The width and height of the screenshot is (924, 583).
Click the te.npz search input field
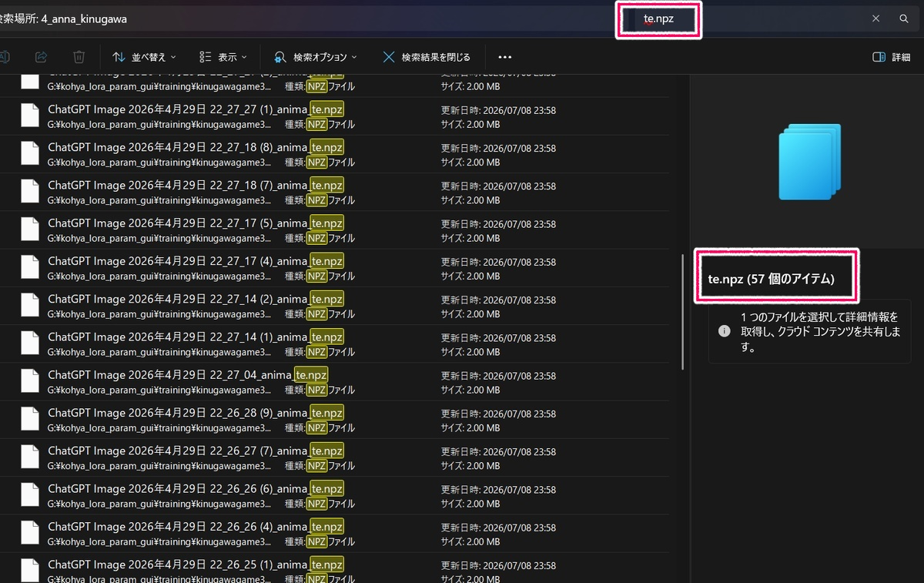pos(745,18)
